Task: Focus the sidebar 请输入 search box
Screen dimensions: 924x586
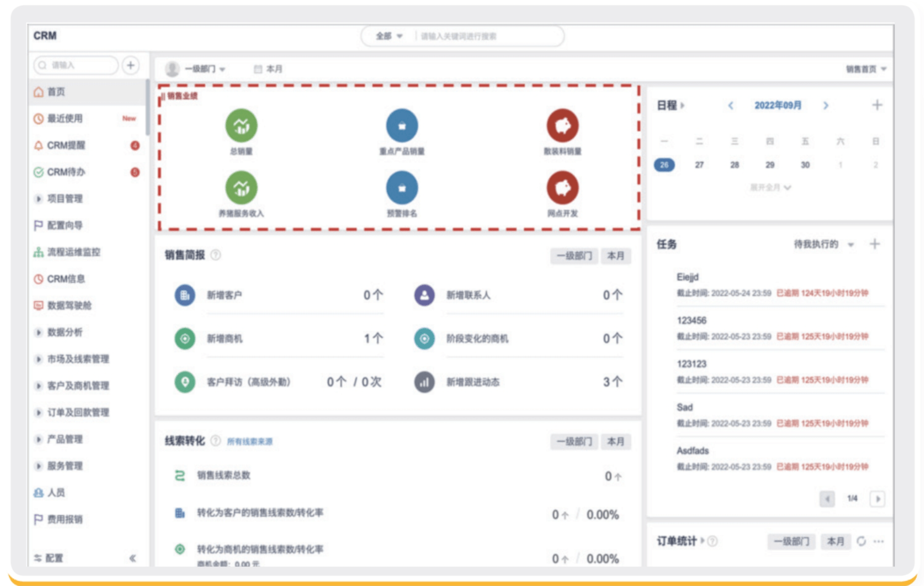Action: pyautogui.click(x=75, y=65)
